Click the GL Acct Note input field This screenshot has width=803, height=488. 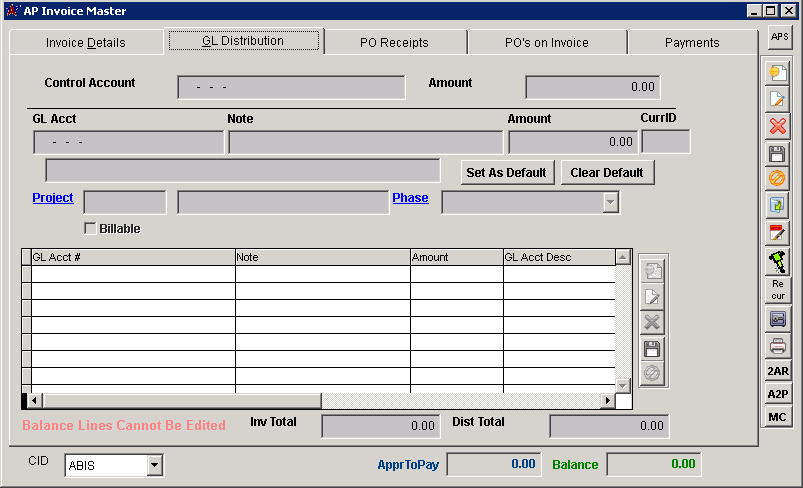tap(365, 142)
